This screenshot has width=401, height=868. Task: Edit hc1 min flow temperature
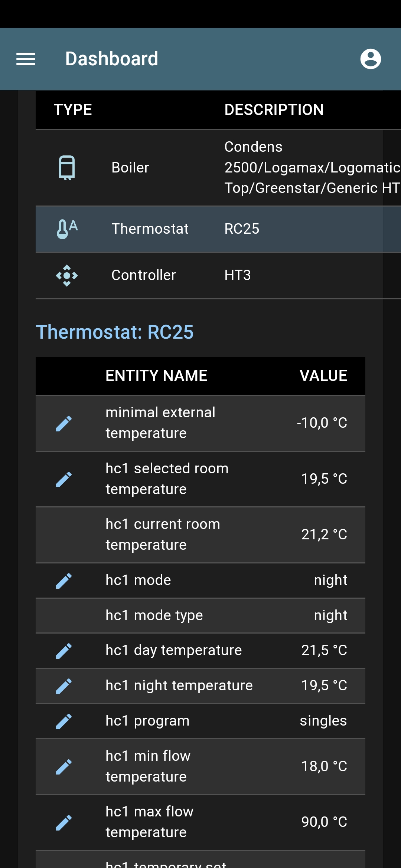coord(64,767)
